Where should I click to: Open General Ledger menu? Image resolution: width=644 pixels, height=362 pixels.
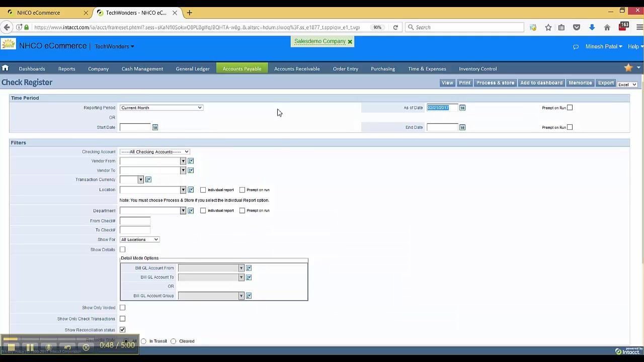click(x=193, y=69)
